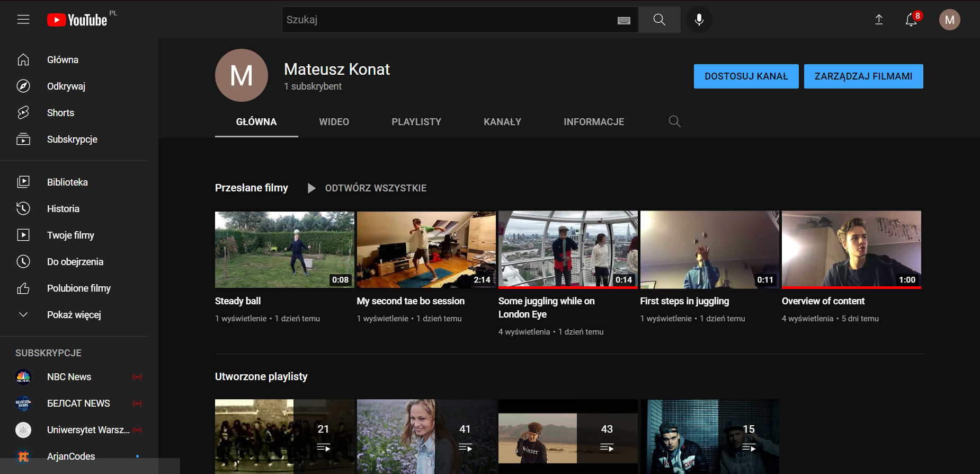Click ZARZĄDZAJ FILMAMI button
The width and height of the screenshot is (980, 474).
(863, 76)
